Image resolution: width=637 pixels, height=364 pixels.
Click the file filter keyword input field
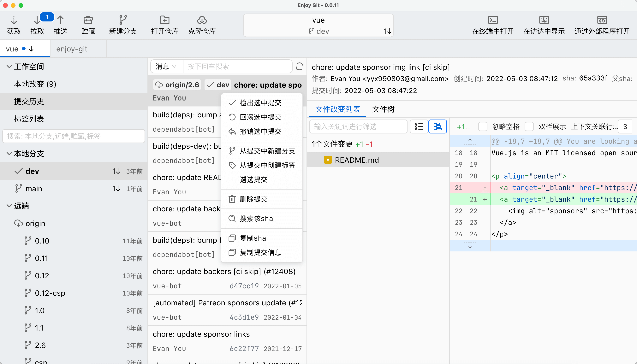coord(358,126)
